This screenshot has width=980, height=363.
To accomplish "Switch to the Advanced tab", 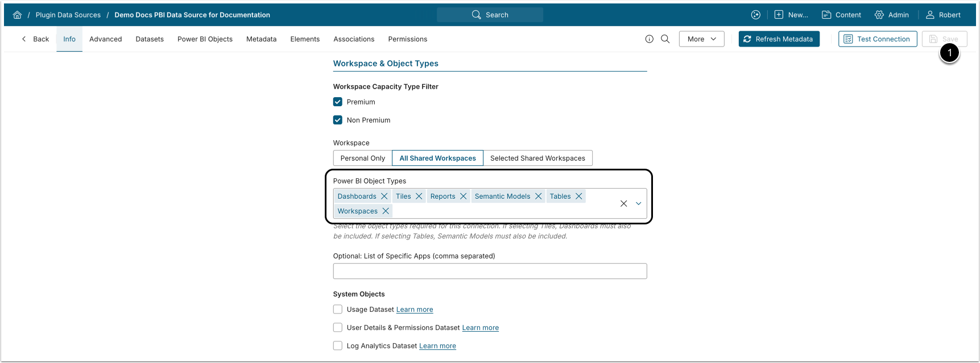I will coord(105,39).
